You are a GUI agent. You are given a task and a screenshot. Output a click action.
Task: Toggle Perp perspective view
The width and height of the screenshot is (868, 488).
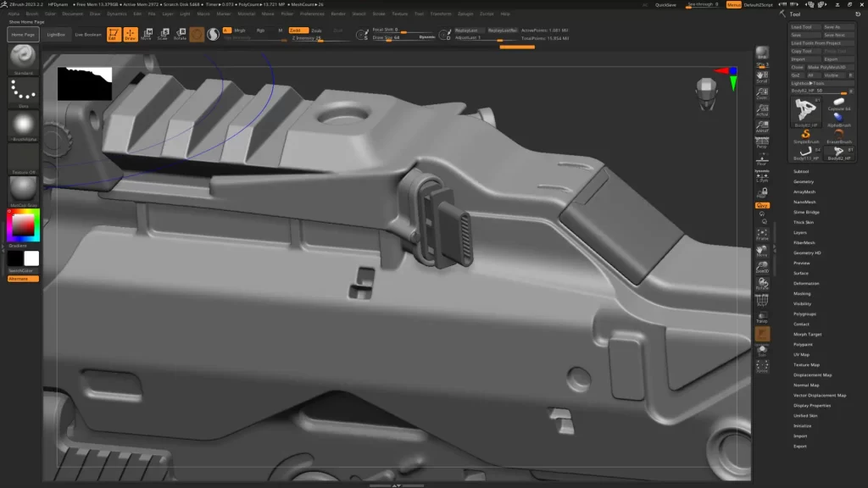point(762,142)
